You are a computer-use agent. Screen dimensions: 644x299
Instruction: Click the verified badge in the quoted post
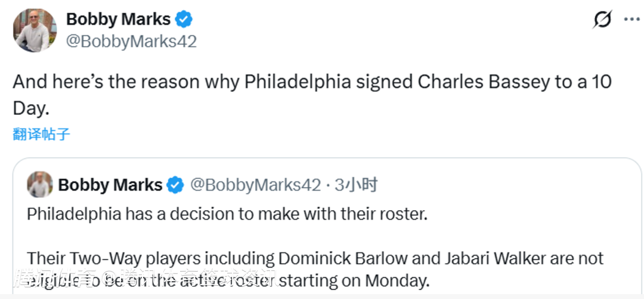(x=175, y=185)
